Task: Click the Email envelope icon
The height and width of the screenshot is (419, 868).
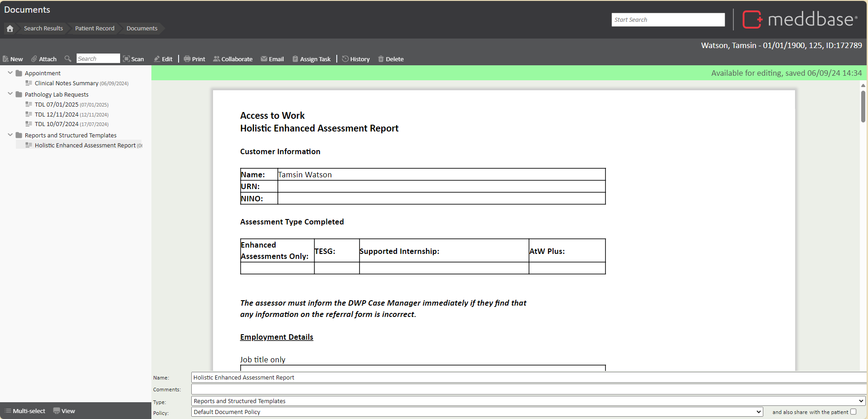Action: point(264,59)
